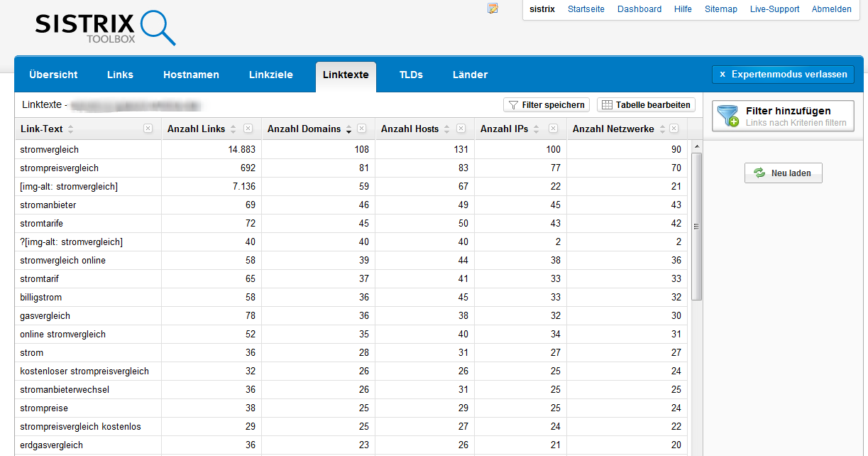The width and height of the screenshot is (868, 456).
Task: Click the note icon beside the sistrix menu
Action: (x=493, y=9)
